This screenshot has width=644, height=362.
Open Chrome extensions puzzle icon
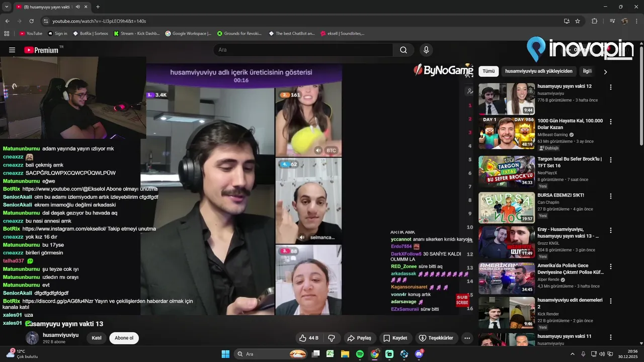(x=594, y=21)
